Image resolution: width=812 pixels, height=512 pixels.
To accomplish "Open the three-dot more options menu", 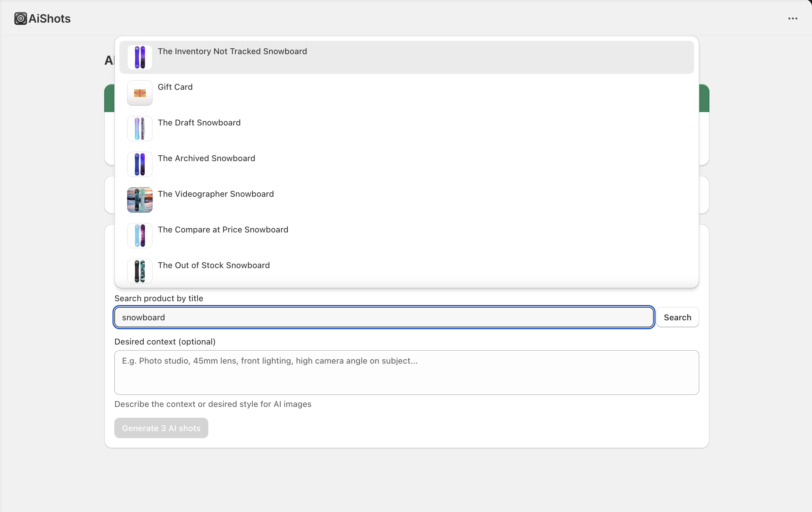I will point(793,18).
